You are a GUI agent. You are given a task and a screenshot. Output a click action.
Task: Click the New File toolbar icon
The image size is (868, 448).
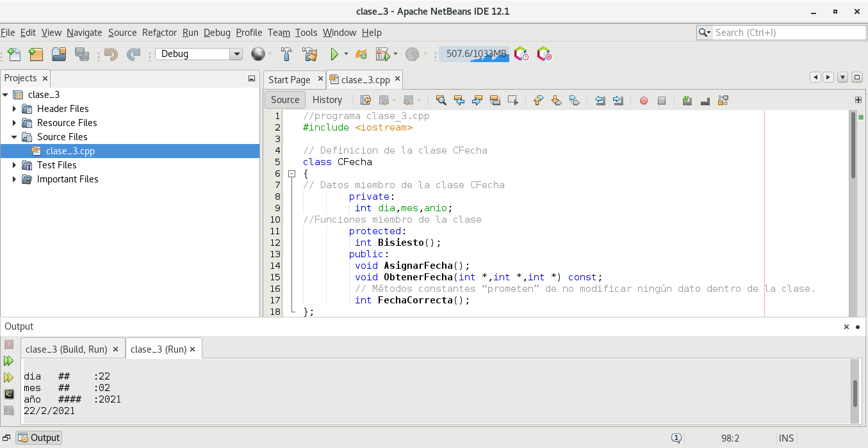pyautogui.click(x=14, y=54)
